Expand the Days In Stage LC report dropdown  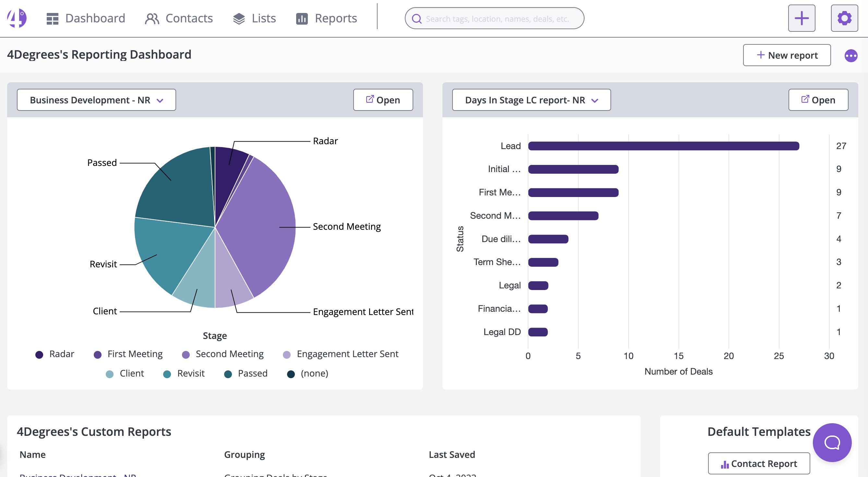[531, 100]
